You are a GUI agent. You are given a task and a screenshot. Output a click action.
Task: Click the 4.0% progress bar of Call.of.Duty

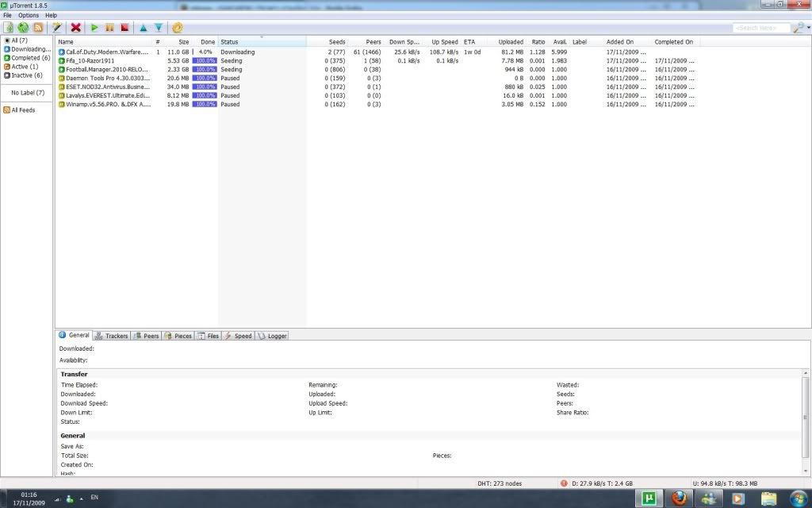tap(205, 52)
